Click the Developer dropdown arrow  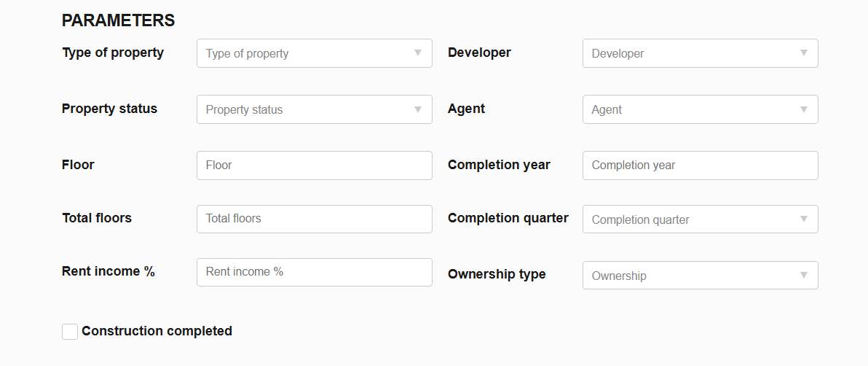click(x=804, y=53)
